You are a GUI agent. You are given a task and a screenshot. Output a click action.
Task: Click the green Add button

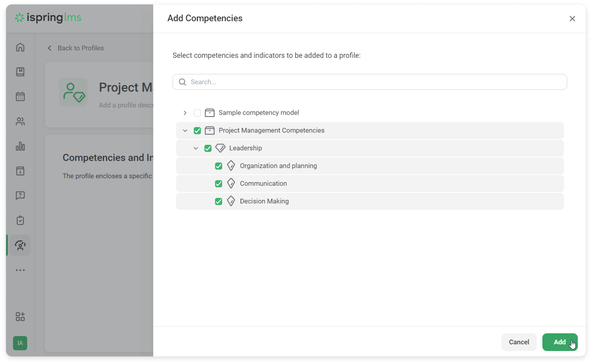[560, 342]
